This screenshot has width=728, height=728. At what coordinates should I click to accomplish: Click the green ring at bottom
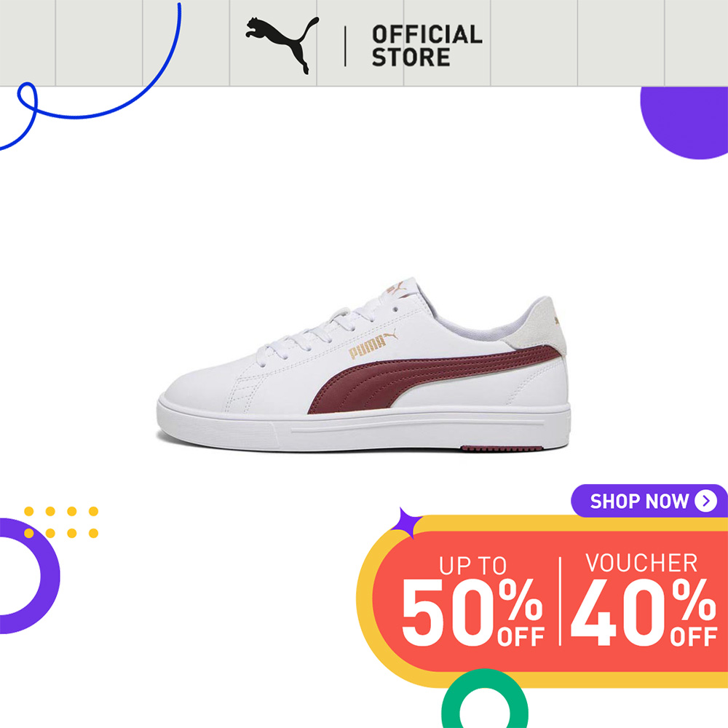pos(484,699)
